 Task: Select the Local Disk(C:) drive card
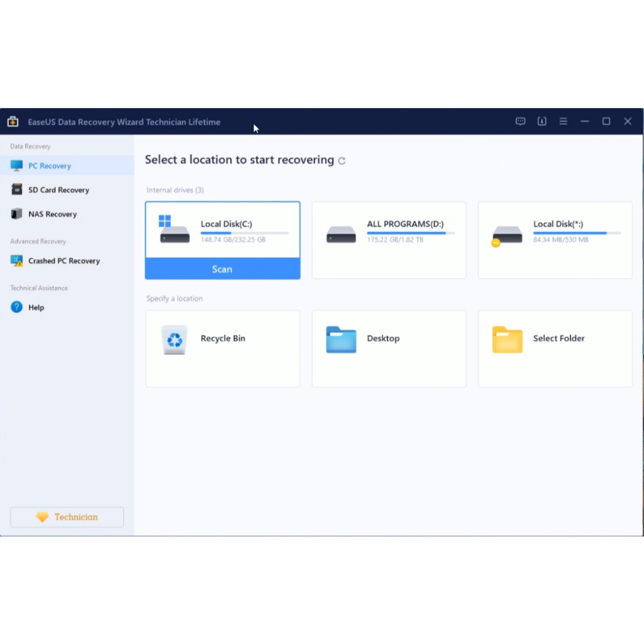[x=222, y=240]
